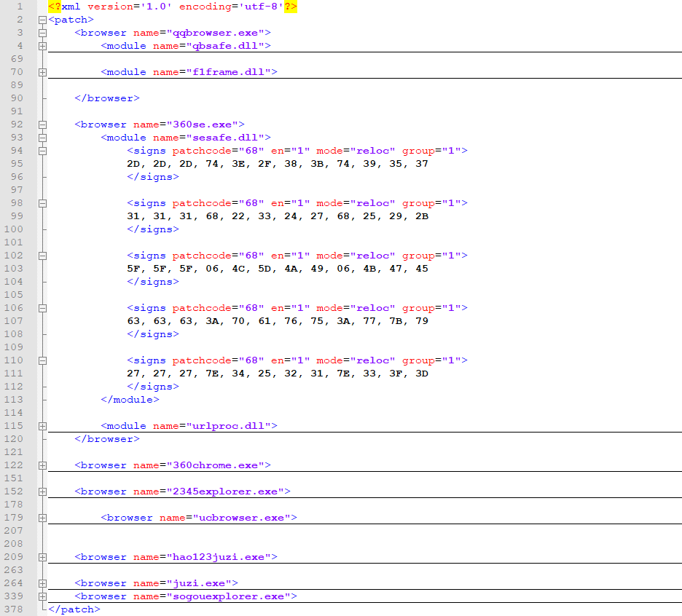Collapse the 360se.exe browser block
The width and height of the screenshot is (682, 616).
[x=42, y=125]
